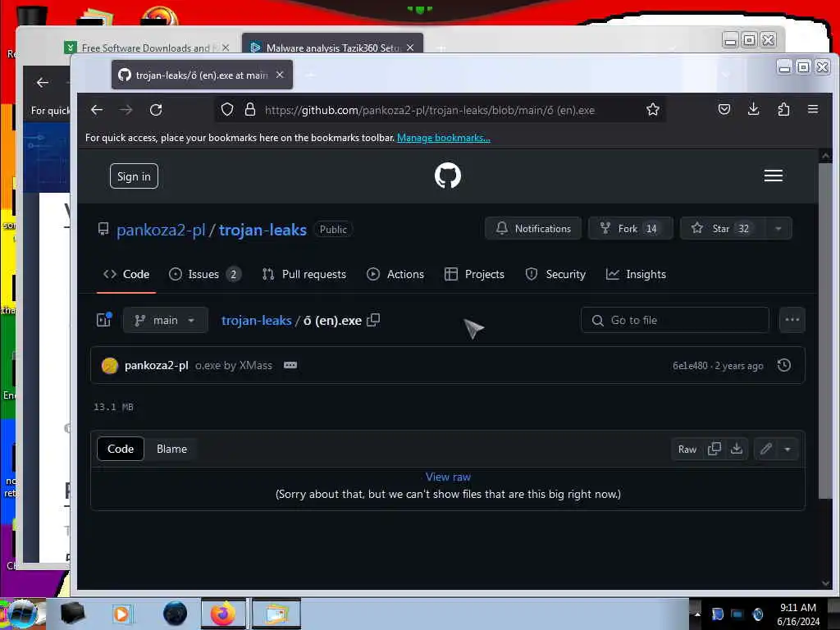840x630 pixels.
Task: Expand the file tree side panel
Action: tap(104, 320)
